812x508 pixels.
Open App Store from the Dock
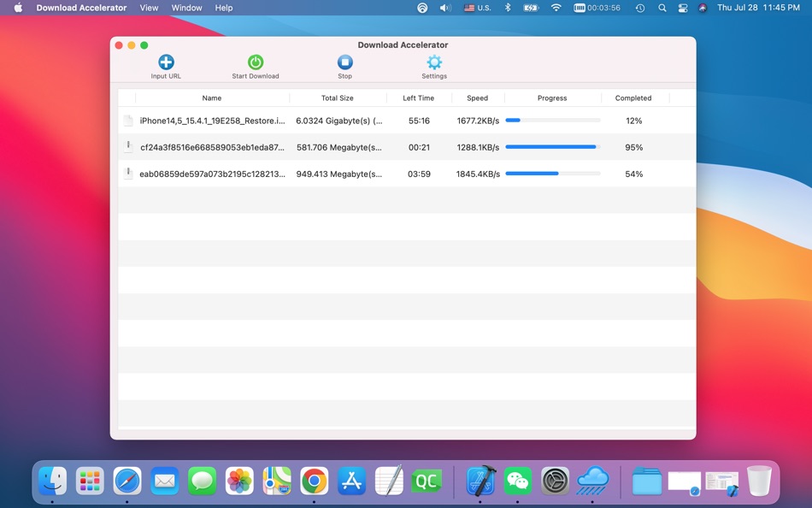tap(351, 481)
